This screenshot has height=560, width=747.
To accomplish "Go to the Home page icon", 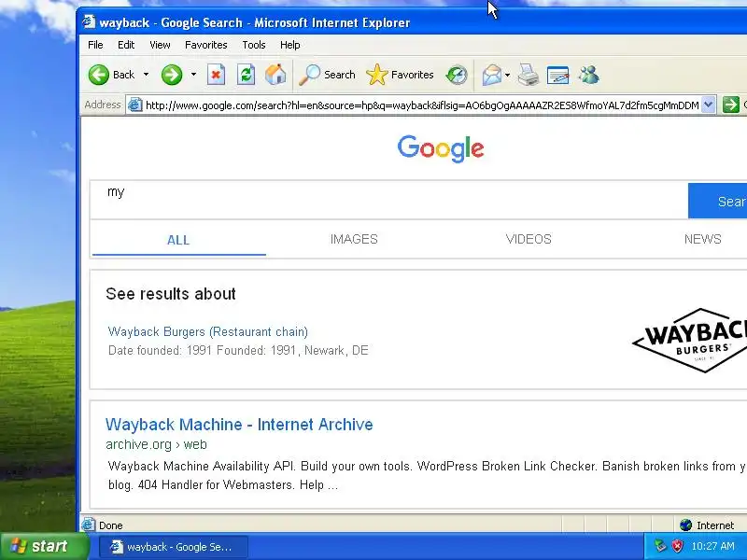I will (275, 75).
